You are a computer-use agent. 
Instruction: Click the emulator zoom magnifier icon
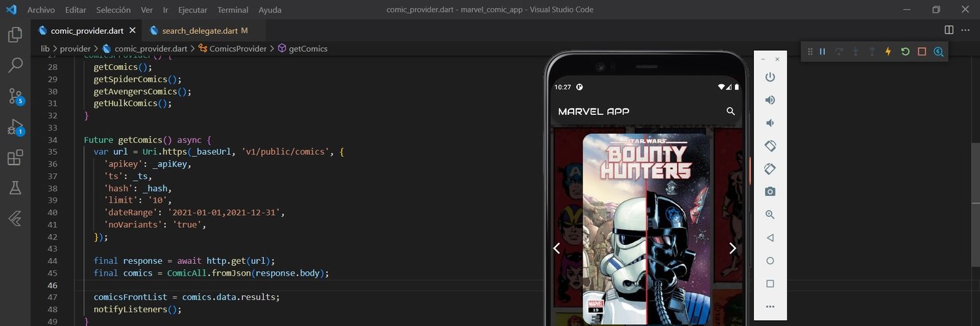(770, 214)
